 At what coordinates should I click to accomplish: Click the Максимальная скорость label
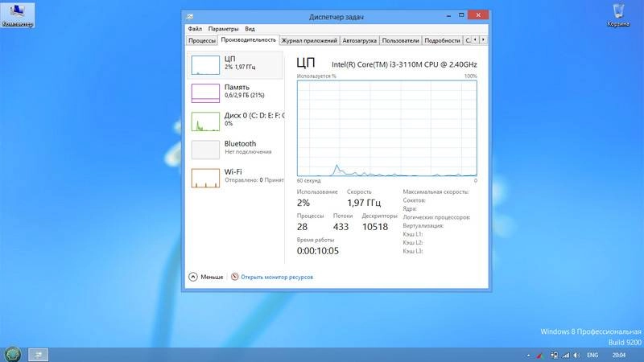pyautogui.click(x=436, y=191)
